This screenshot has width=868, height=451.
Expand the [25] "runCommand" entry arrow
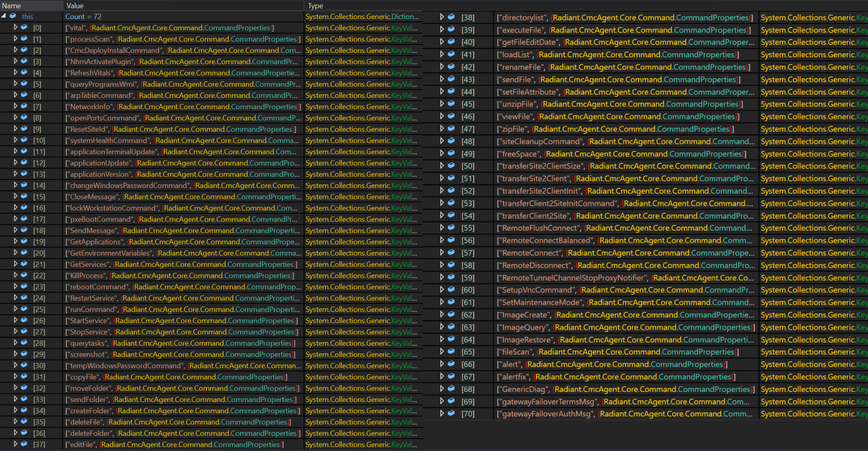tap(16, 309)
